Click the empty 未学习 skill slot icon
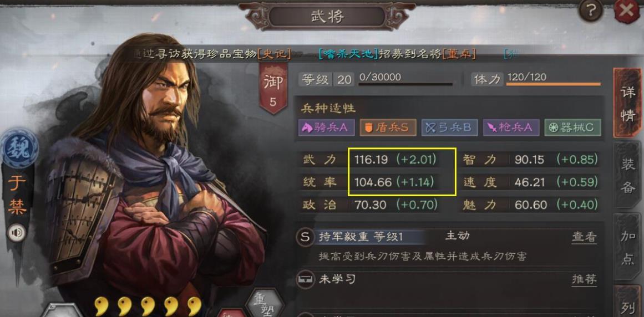644x317 pixels. point(305,280)
